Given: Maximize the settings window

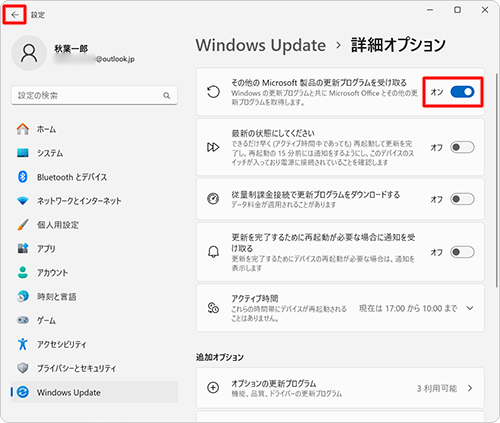Looking at the screenshot, I should pos(458,10).
